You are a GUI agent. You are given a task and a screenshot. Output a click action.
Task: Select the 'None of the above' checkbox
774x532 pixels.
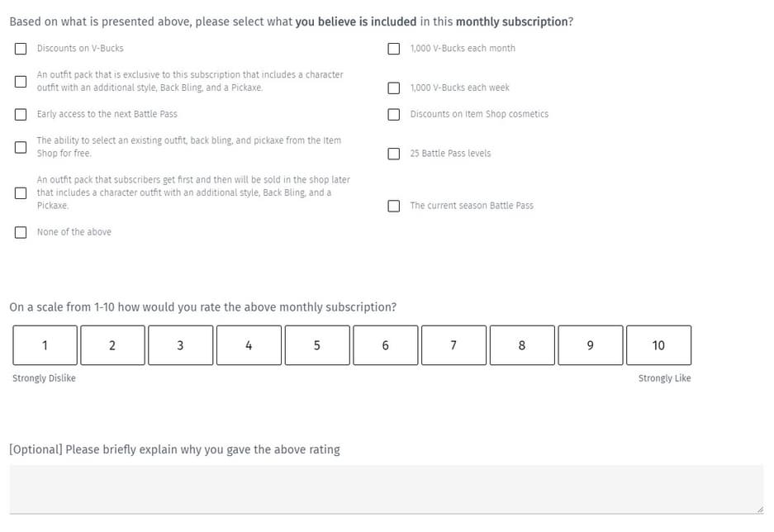20,233
